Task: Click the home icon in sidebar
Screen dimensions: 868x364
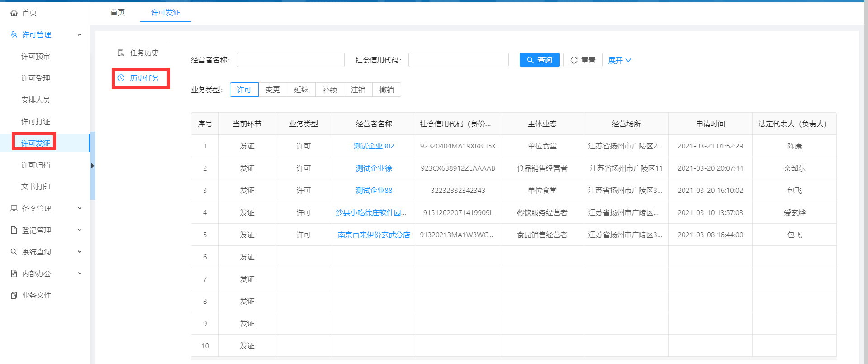Action: (x=14, y=13)
